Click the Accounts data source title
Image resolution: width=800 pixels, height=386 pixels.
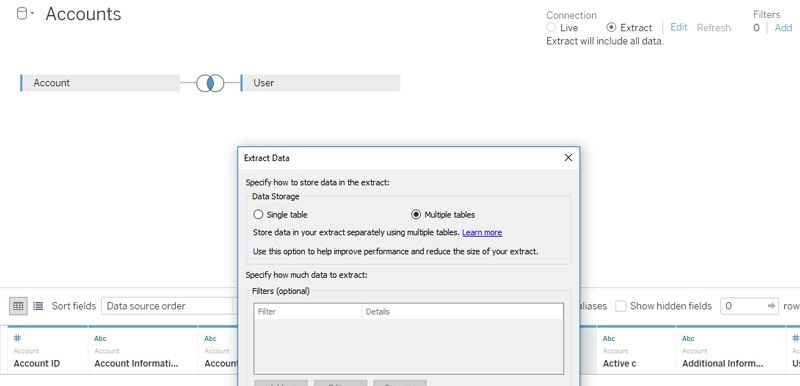[x=83, y=14]
